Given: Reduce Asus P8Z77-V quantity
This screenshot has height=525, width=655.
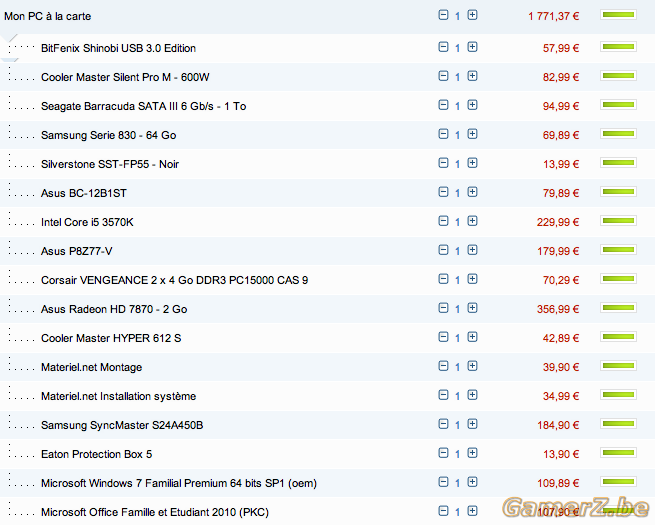Looking at the screenshot, I should 443,250.
